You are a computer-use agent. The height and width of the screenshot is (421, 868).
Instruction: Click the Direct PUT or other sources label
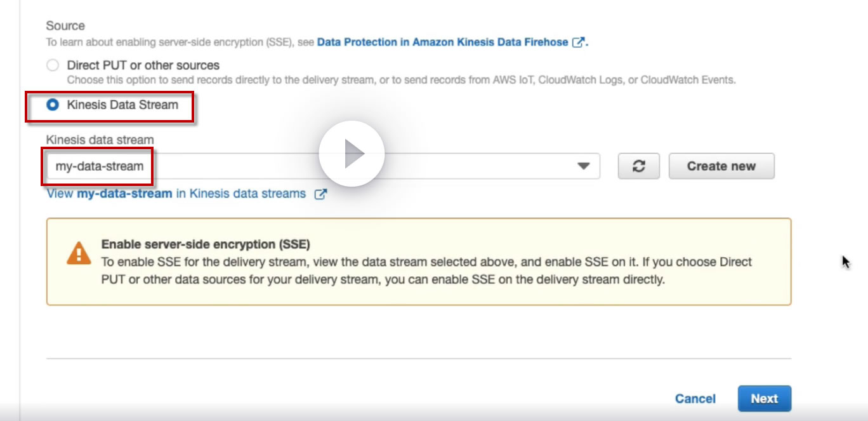(143, 65)
